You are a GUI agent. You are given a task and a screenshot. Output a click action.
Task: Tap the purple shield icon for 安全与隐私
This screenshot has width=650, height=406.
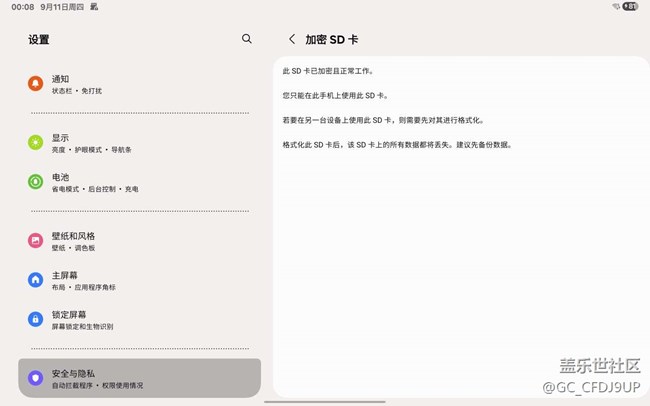[36, 378]
